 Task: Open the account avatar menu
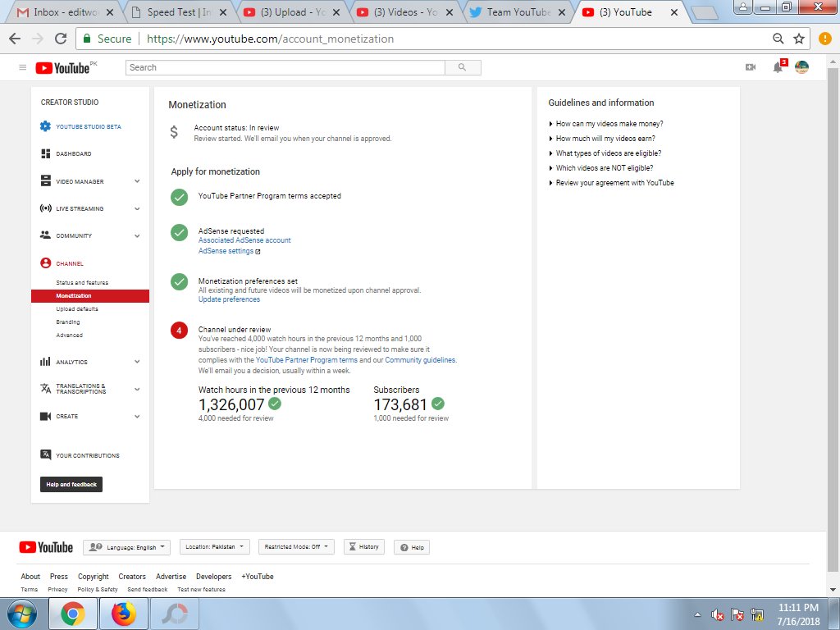pos(801,67)
